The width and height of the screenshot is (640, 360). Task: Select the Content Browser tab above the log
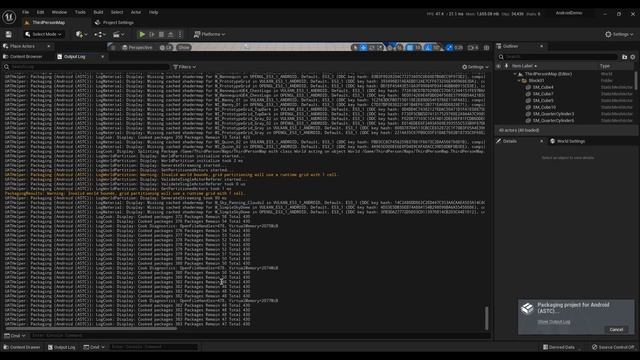[x=26, y=56]
